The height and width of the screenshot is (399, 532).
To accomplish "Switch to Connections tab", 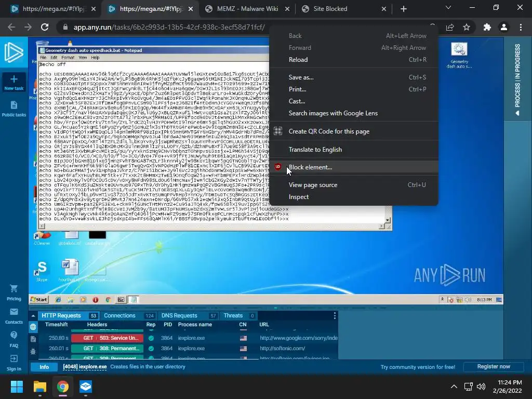I will 129,315.
